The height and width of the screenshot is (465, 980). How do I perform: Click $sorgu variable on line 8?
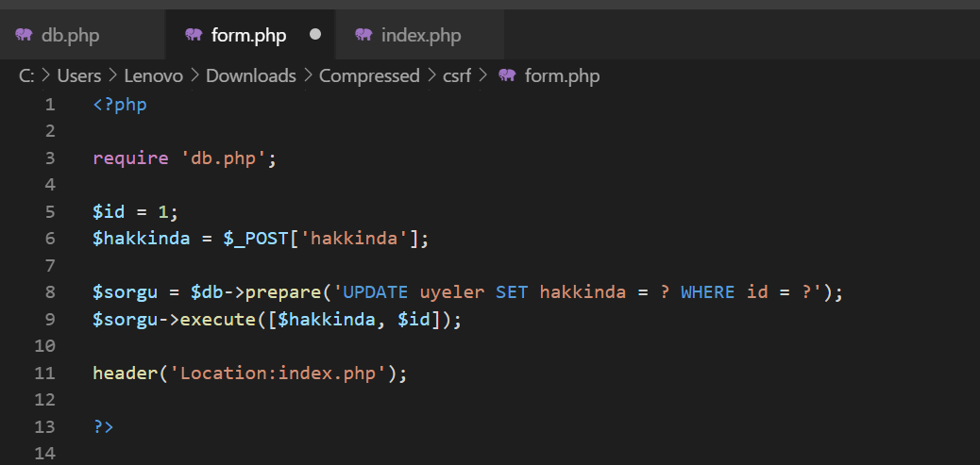coord(126,292)
